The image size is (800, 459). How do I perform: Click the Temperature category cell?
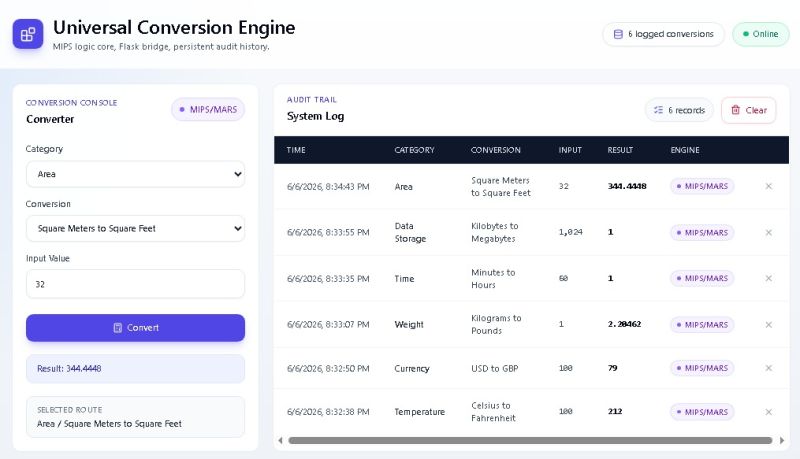tap(419, 412)
